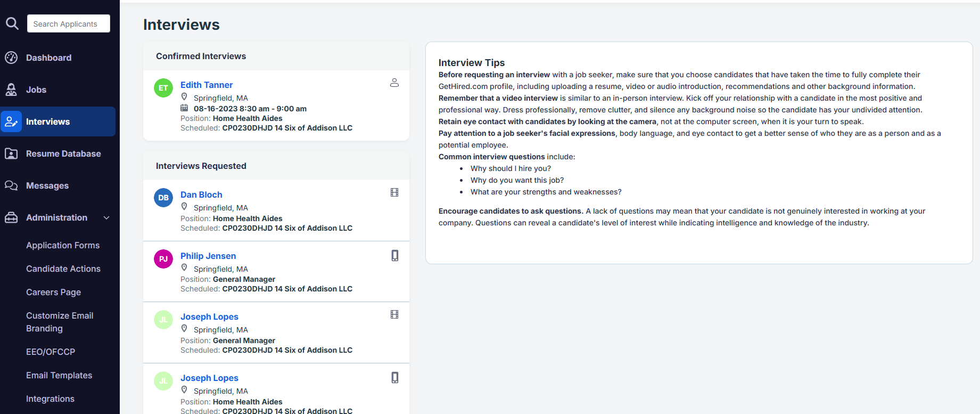
Task: Open Customize Email Branding link
Action: click(60, 322)
